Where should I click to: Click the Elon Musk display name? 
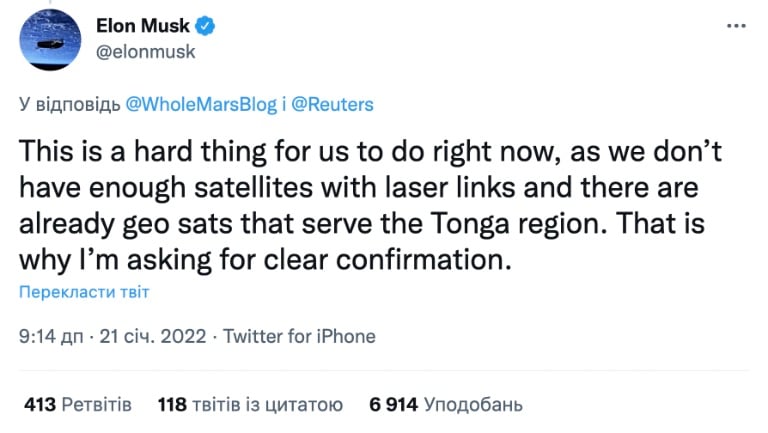pyautogui.click(x=143, y=26)
